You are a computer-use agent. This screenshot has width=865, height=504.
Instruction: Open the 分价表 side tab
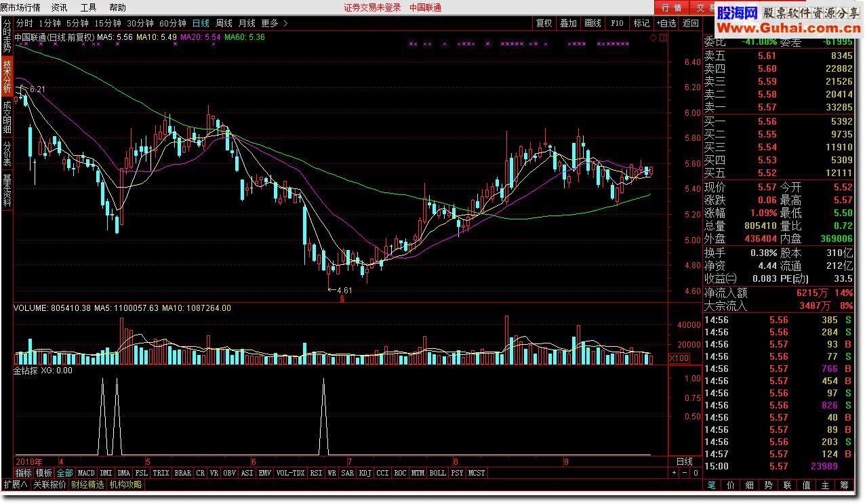(6, 153)
